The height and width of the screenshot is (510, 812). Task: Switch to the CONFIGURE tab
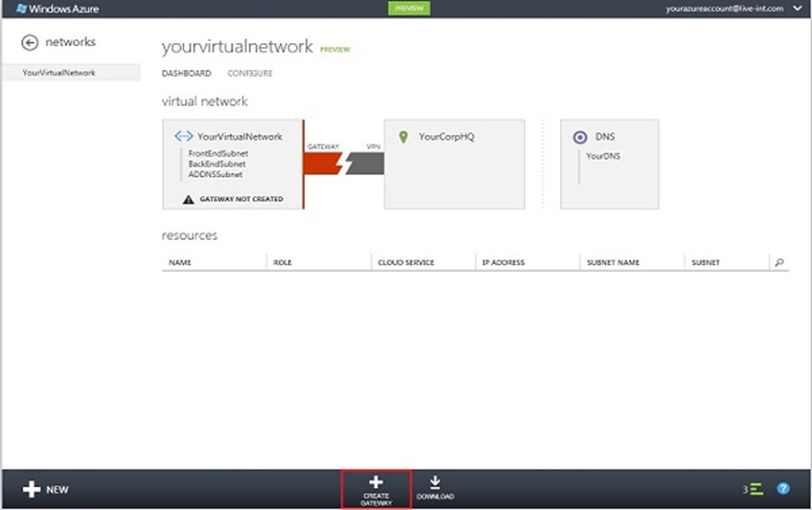point(250,74)
